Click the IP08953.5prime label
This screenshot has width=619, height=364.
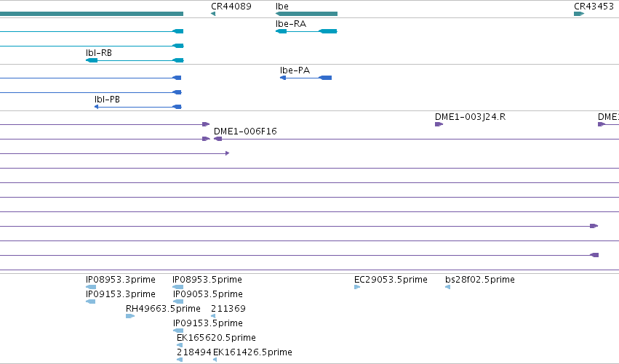pyautogui.click(x=207, y=280)
